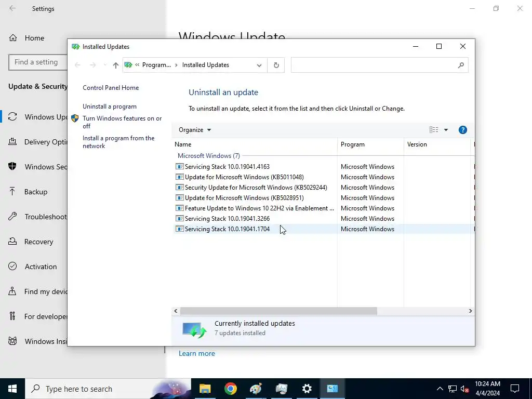Click the horizontal scrollbar thumb

278,311
